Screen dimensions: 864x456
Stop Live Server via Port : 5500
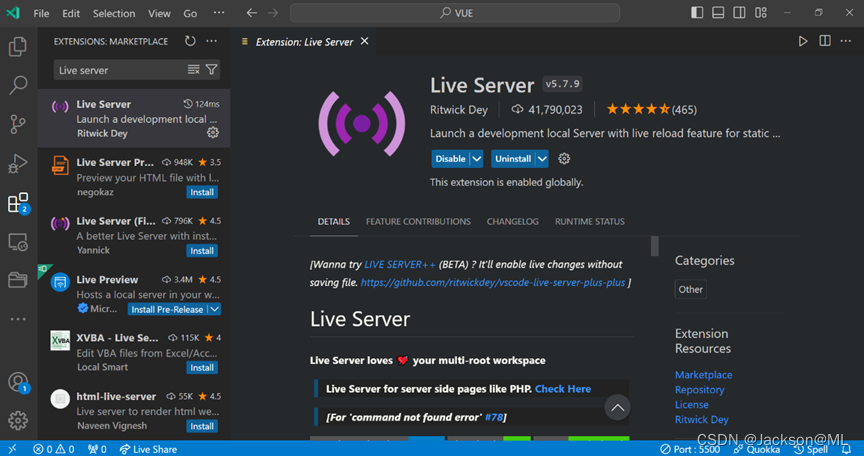coord(690,449)
